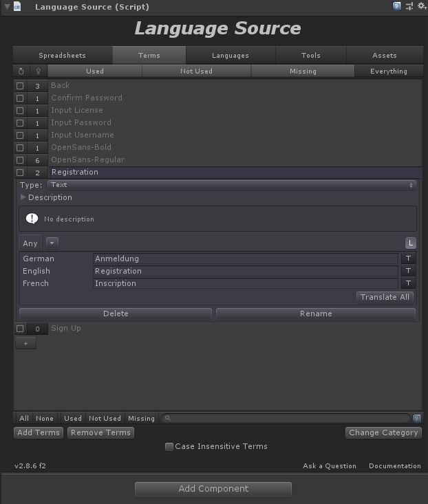Open the dropdown arrow beside Any

pyautogui.click(x=52, y=243)
